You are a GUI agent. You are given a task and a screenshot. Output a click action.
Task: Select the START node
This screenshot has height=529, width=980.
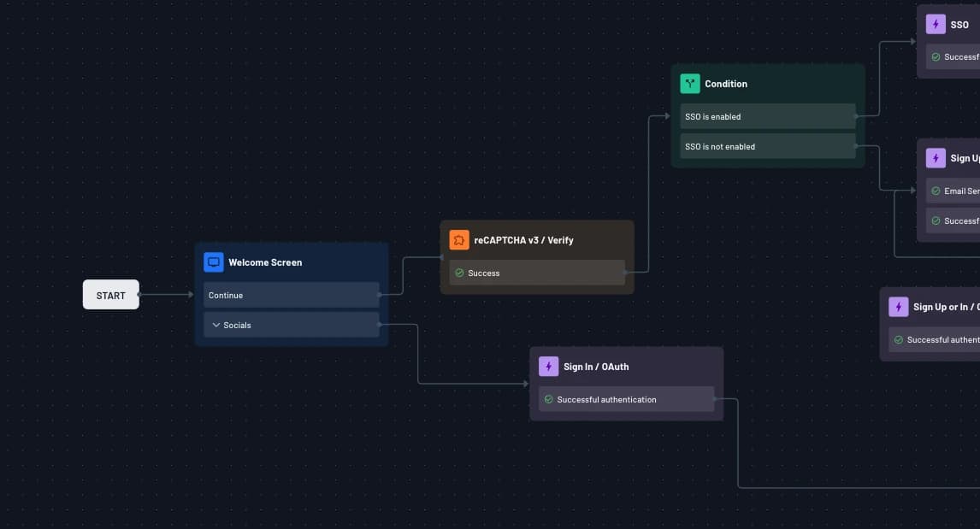pyautogui.click(x=111, y=295)
